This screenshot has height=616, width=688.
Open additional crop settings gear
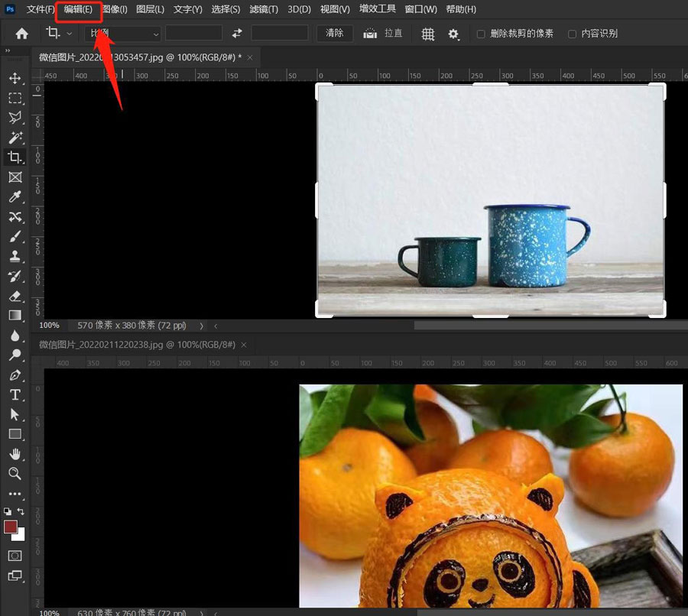pyautogui.click(x=453, y=34)
